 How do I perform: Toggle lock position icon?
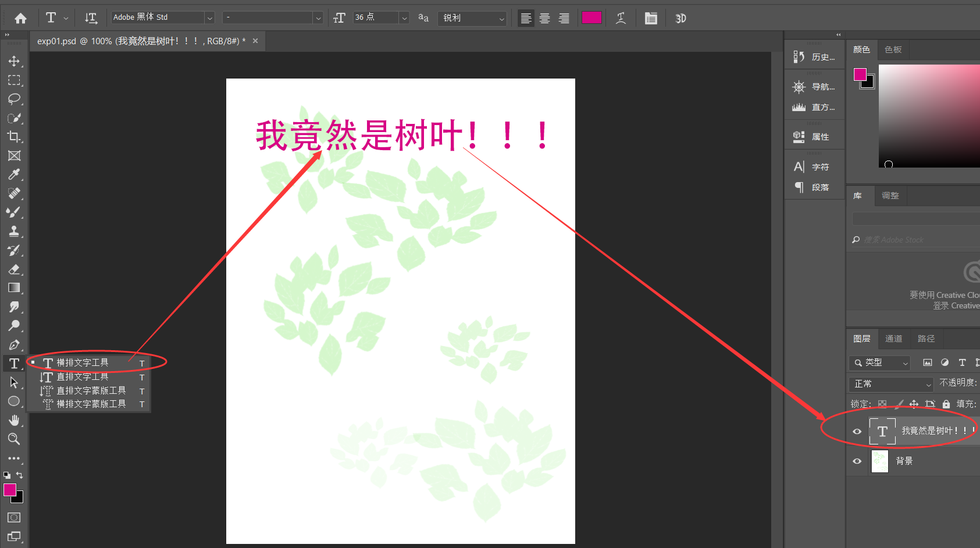coord(914,404)
